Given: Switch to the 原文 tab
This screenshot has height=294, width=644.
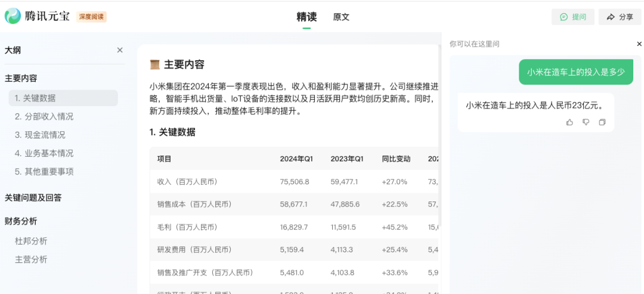Looking at the screenshot, I should pos(341,17).
